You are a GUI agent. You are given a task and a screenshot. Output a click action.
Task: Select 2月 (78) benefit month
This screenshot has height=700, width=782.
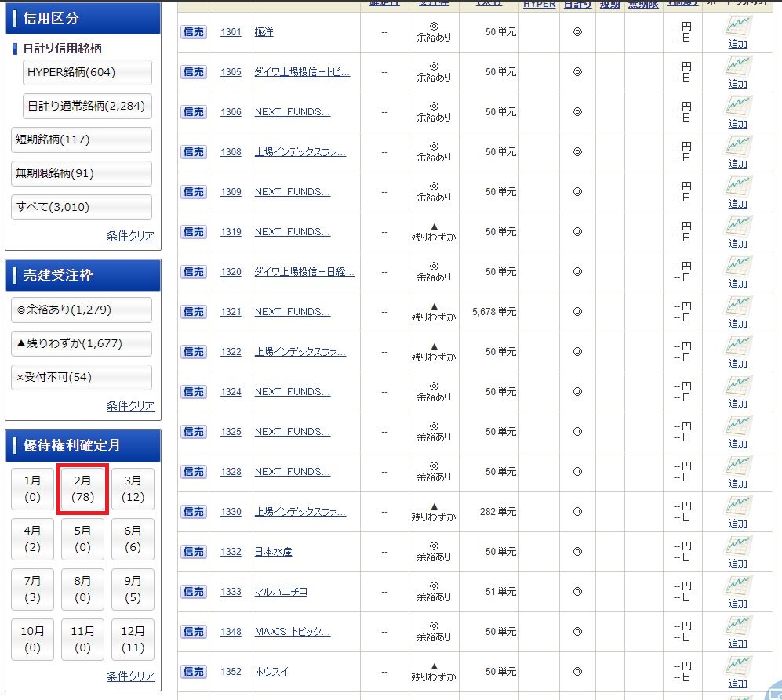point(82,490)
